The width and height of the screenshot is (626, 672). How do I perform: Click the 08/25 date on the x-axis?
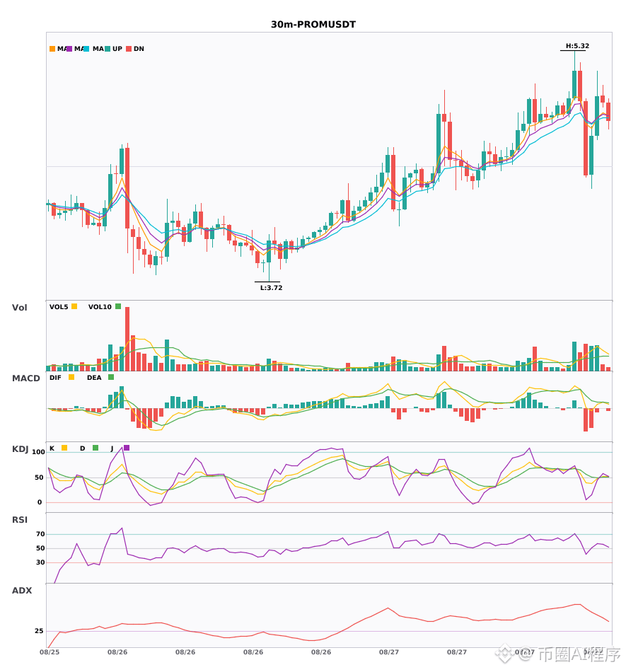point(50,652)
